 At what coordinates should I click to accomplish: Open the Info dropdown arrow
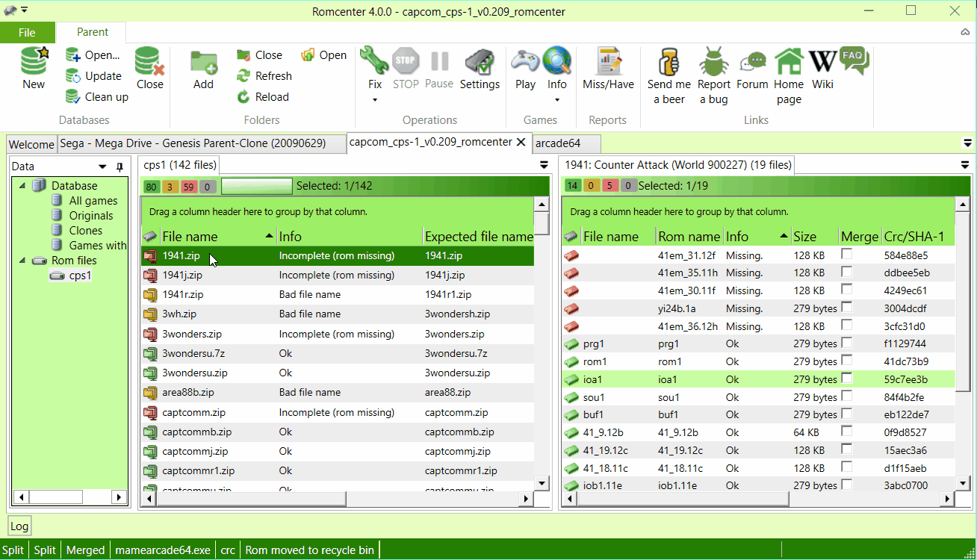coord(557,100)
